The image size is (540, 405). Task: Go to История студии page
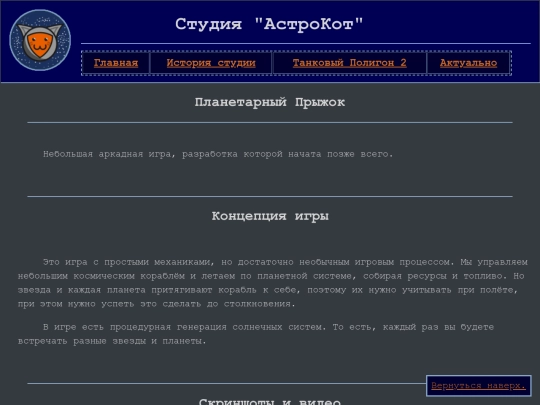211,63
